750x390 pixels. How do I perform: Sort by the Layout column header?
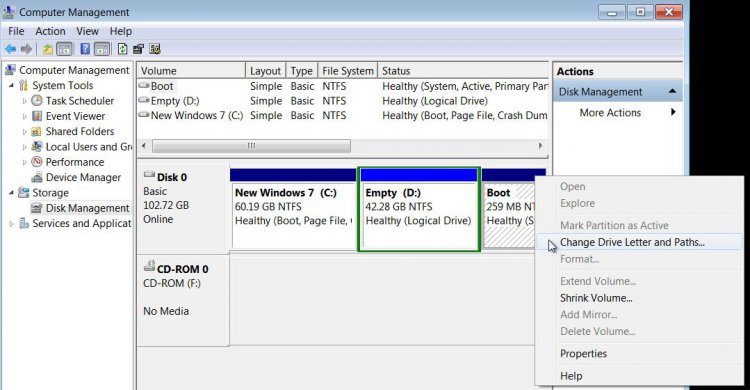coord(265,71)
